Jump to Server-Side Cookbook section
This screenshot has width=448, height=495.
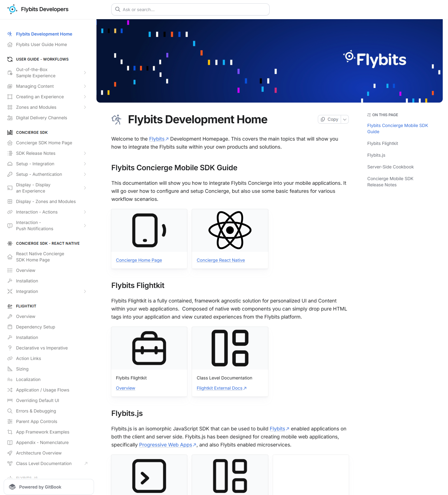[390, 167]
